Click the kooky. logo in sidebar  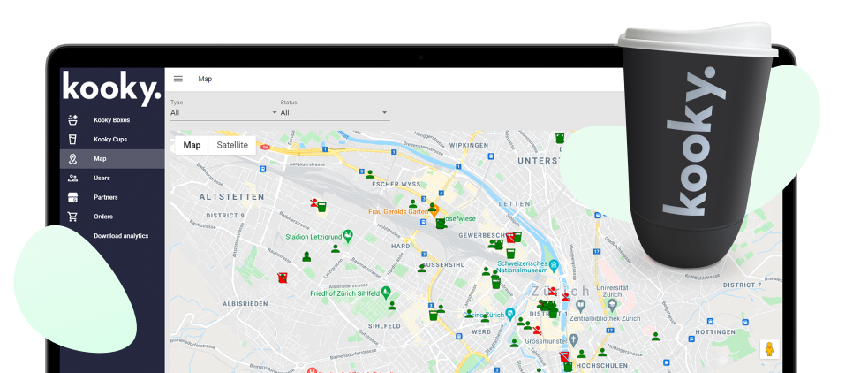tap(112, 87)
